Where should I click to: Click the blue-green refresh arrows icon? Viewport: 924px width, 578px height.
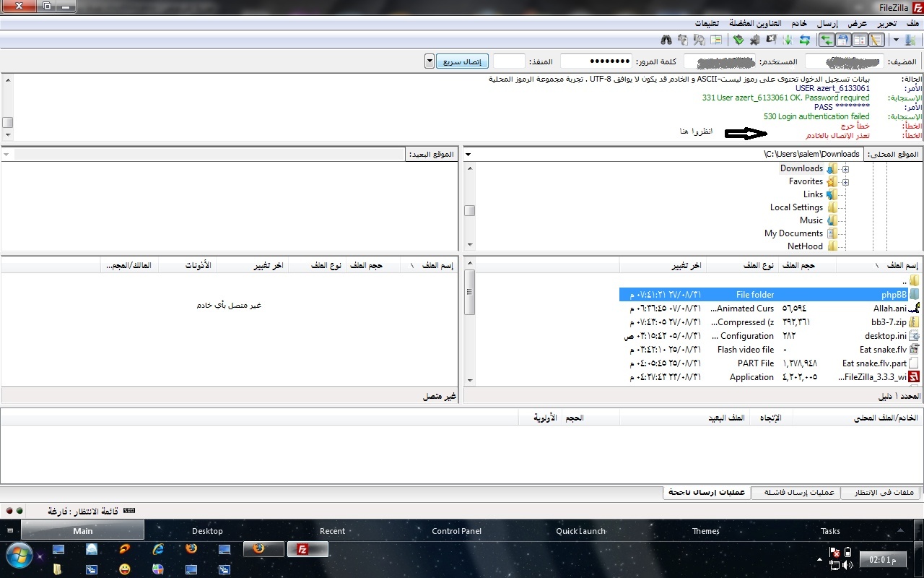[x=804, y=40]
